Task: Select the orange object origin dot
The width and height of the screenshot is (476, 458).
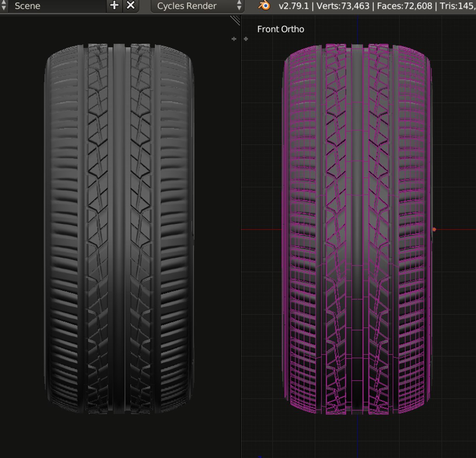Action: [x=434, y=229]
